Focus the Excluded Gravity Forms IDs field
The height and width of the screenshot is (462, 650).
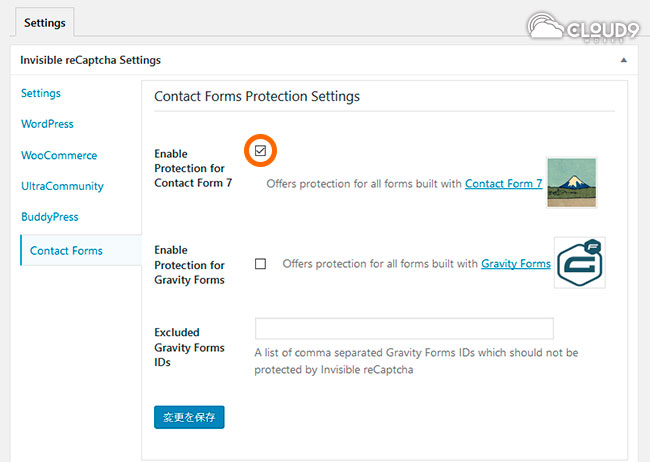pyautogui.click(x=404, y=329)
